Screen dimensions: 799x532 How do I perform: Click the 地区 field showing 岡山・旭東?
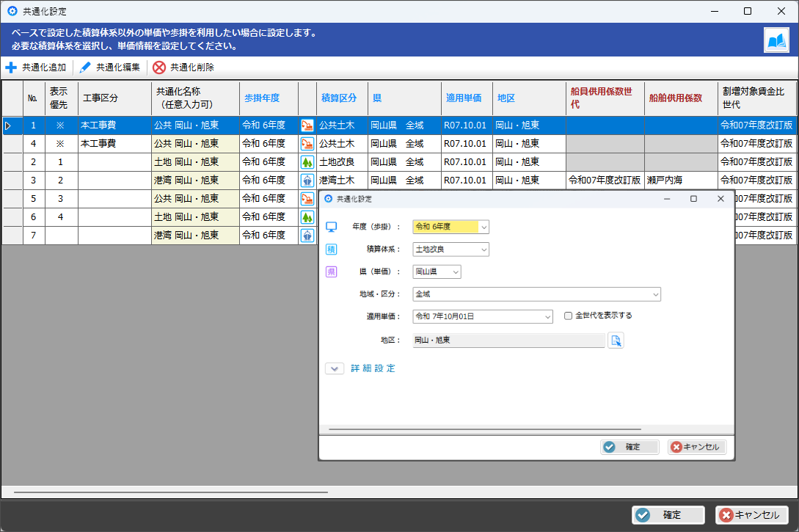pos(508,340)
